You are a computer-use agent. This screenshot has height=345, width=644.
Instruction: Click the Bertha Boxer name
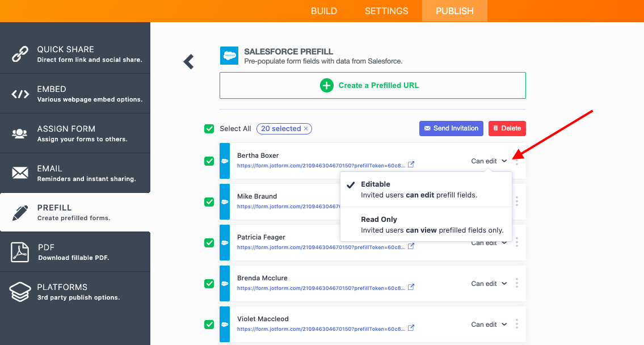click(258, 155)
